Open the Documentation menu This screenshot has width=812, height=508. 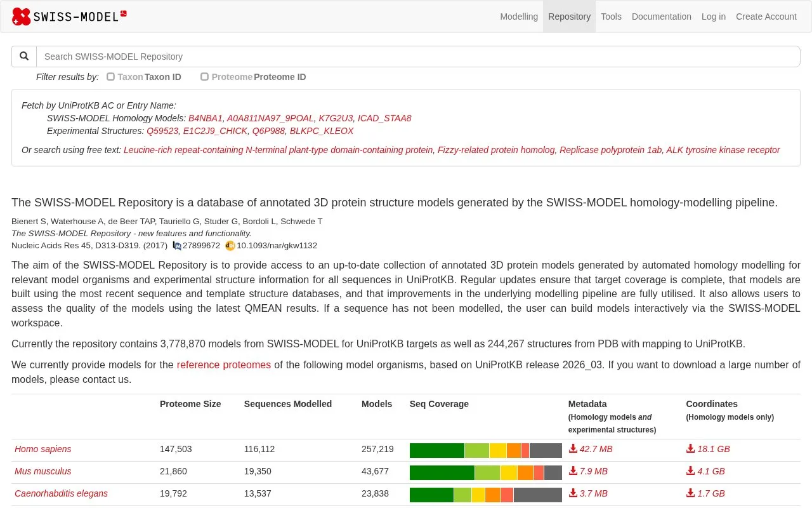click(662, 17)
